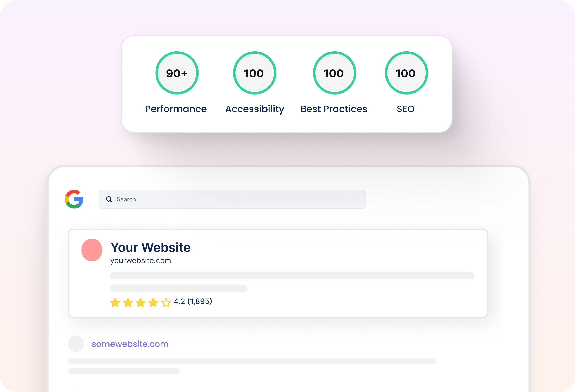Image resolution: width=575 pixels, height=392 pixels.
Task: Click the pink Your Website favicon
Action: [x=92, y=250]
